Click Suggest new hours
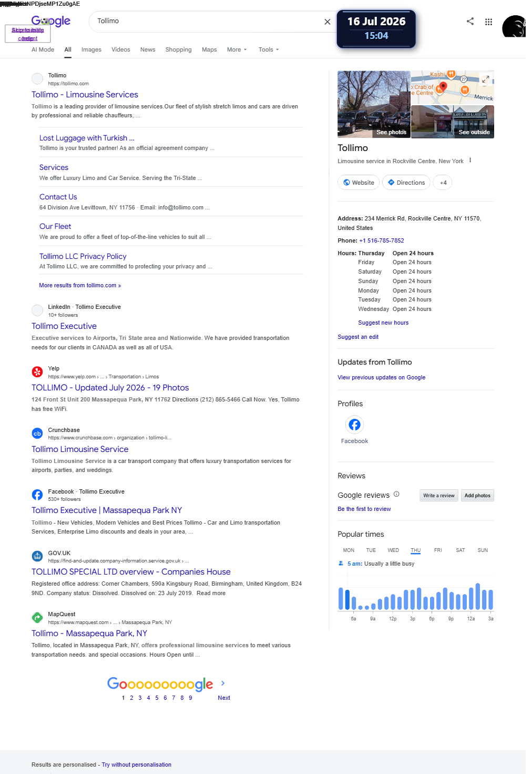Viewport: 532px width, 774px height. pyautogui.click(x=383, y=323)
